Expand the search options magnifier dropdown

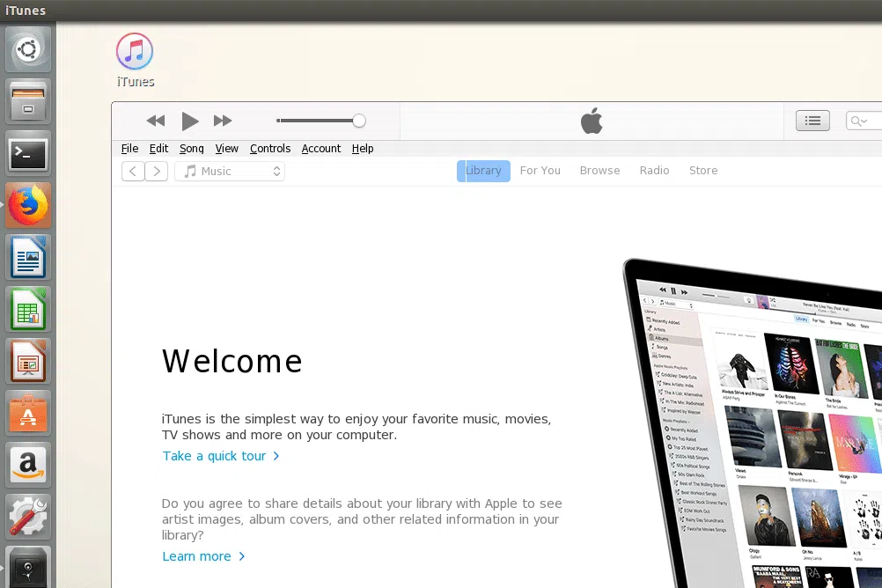pyautogui.click(x=859, y=121)
